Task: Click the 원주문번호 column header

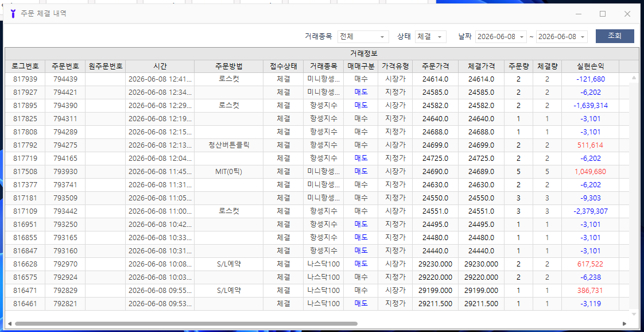Action: point(105,65)
